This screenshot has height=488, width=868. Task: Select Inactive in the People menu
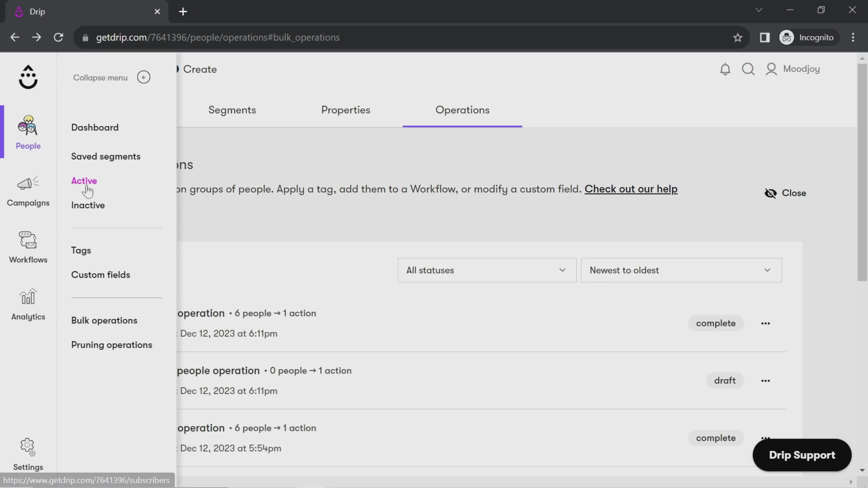coord(88,205)
